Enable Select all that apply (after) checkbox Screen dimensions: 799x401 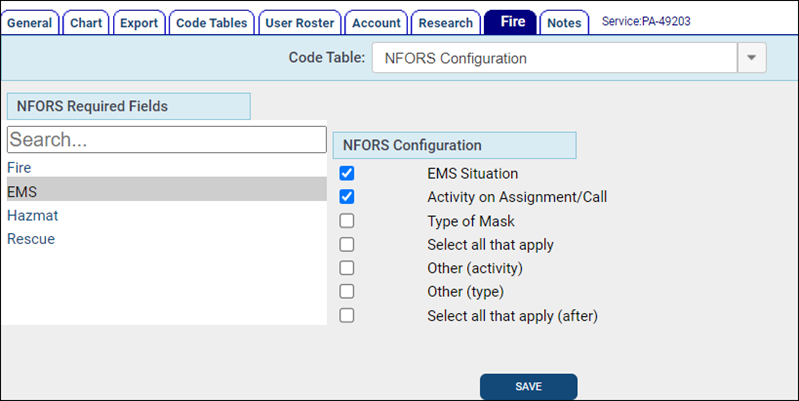tap(347, 315)
